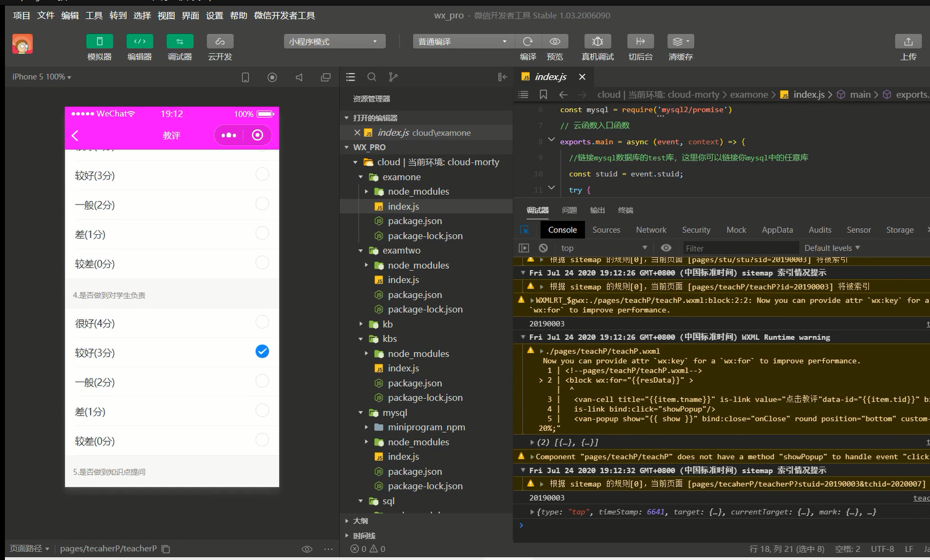Toggle the editor (编辑器) panel icon
The width and height of the screenshot is (930, 560).
tap(140, 41)
